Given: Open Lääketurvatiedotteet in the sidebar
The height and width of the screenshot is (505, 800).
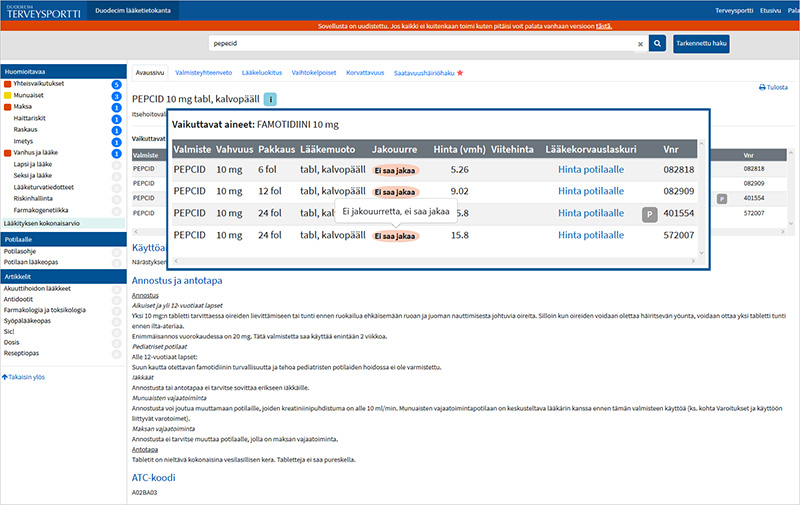Looking at the screenshot, I should pos(44,187).
